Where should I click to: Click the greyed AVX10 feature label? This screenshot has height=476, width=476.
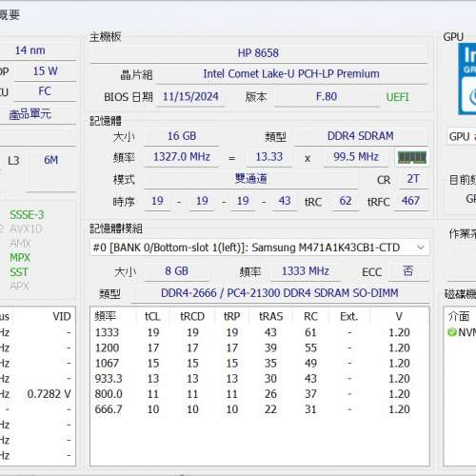point(26,229)
